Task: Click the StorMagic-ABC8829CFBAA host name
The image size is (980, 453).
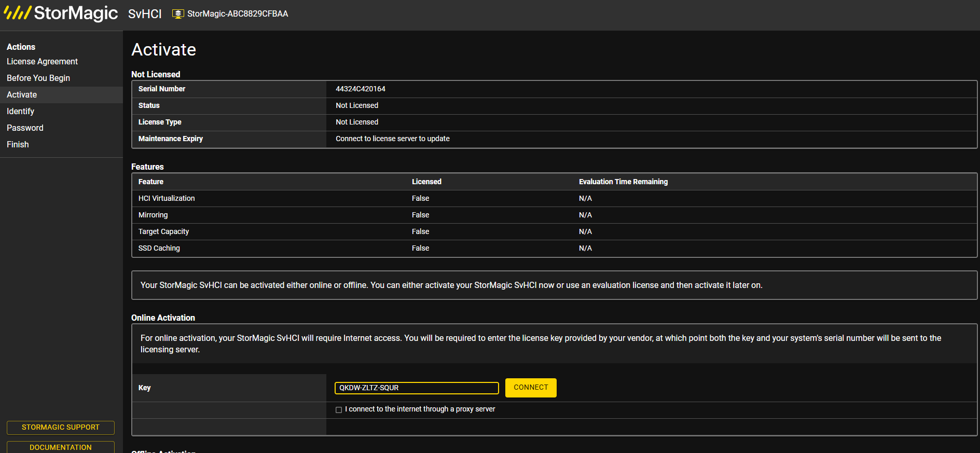Action: coord(238,14)
